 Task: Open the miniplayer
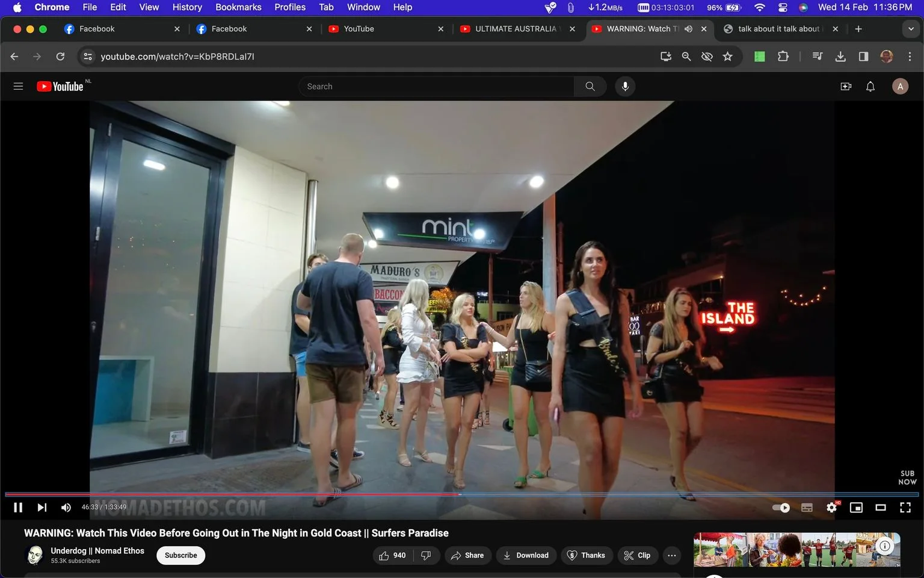[x=856, y=508]
